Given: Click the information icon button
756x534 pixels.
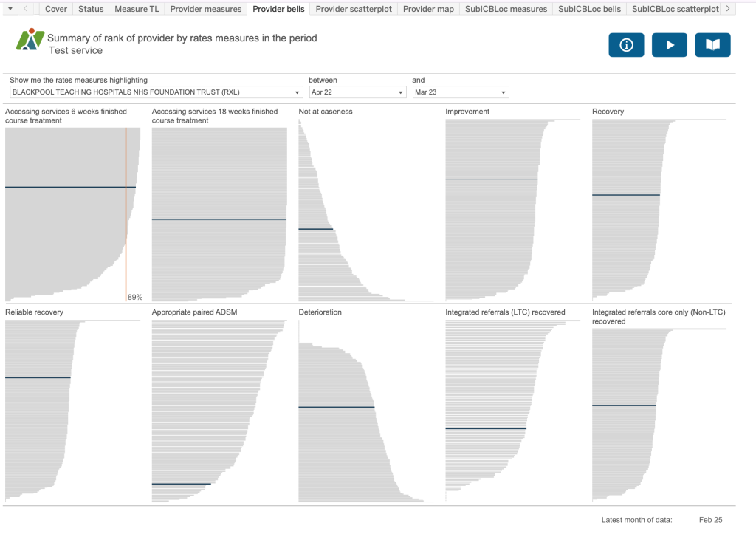Looking at the screenshot, I should pos(626,45).
